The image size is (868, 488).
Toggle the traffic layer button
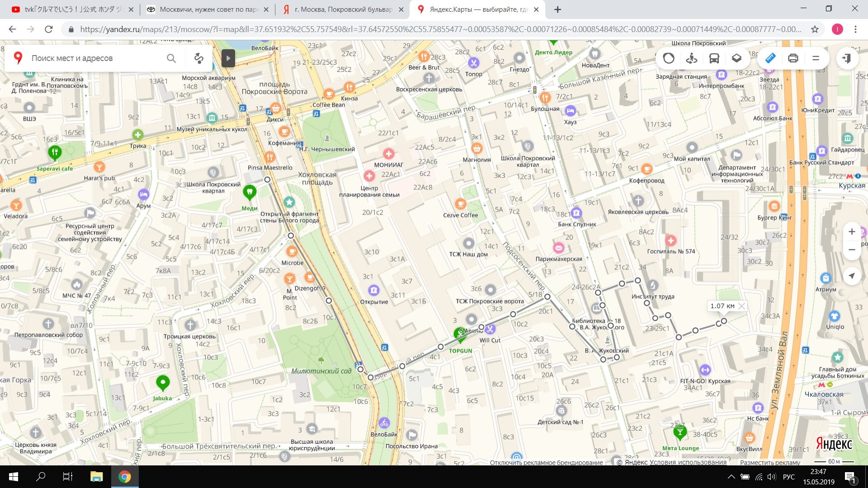click(x=669, y=58)
